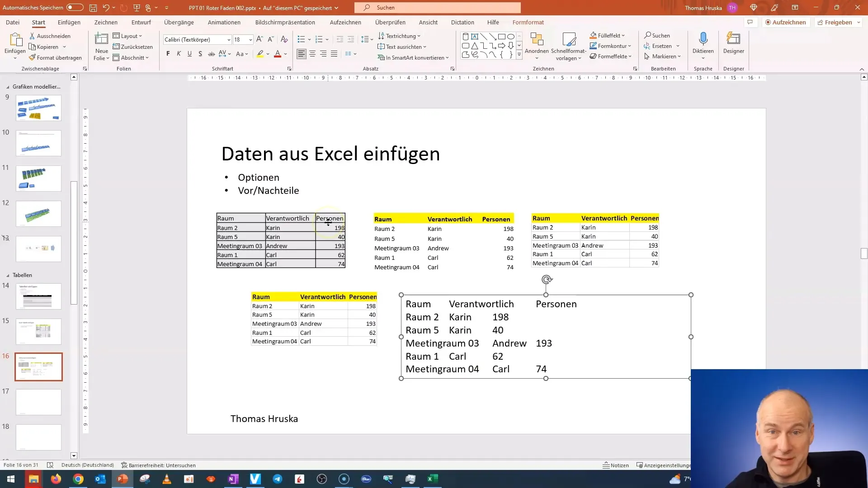868x488 pixels.
Task: Toggle text shadow (S)
Action: click(x=200, y=54)
